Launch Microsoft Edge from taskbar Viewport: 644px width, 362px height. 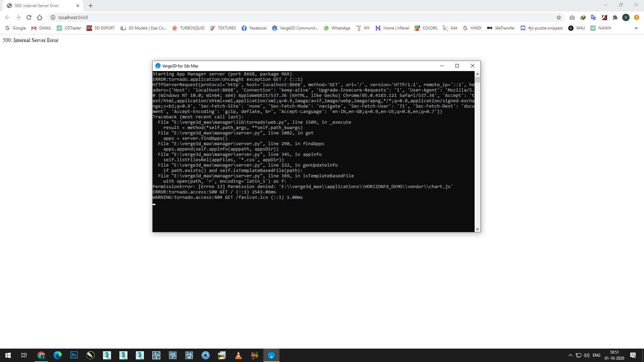click(x=58, y=355)
